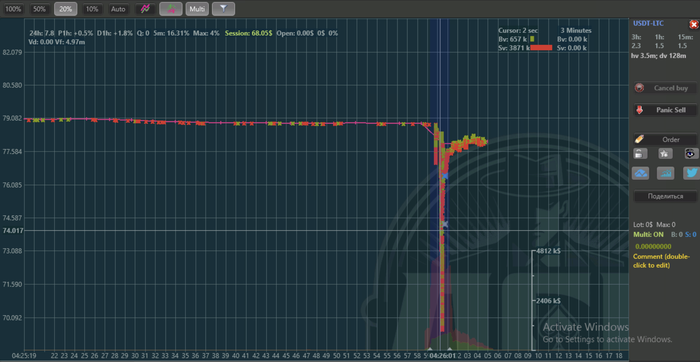The height and width of the screenshot is (362, 700).
Task: Toggle the pink-green zigzag lines icon
Action: pyautogui.click(x=145, y=9)
